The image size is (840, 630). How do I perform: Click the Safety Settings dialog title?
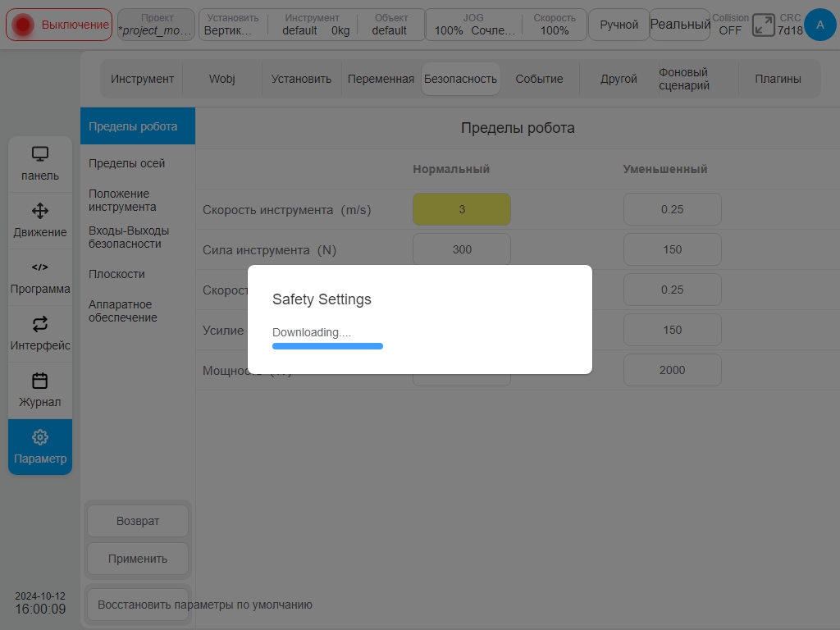point(322,299)
